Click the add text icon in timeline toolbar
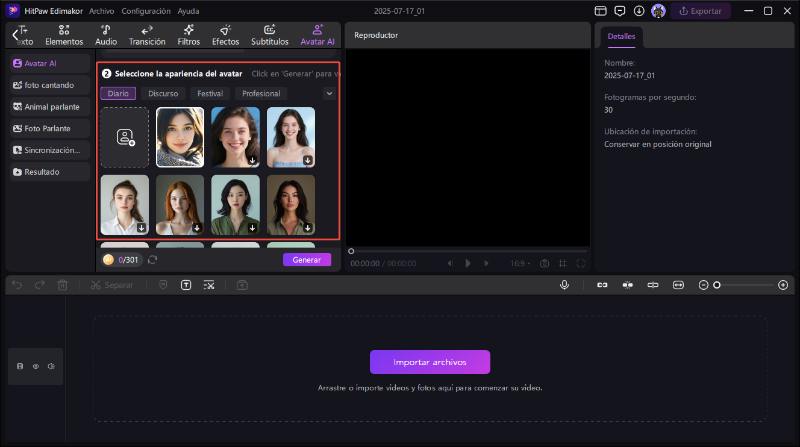800x447 pixels. [x=186, y=285]
